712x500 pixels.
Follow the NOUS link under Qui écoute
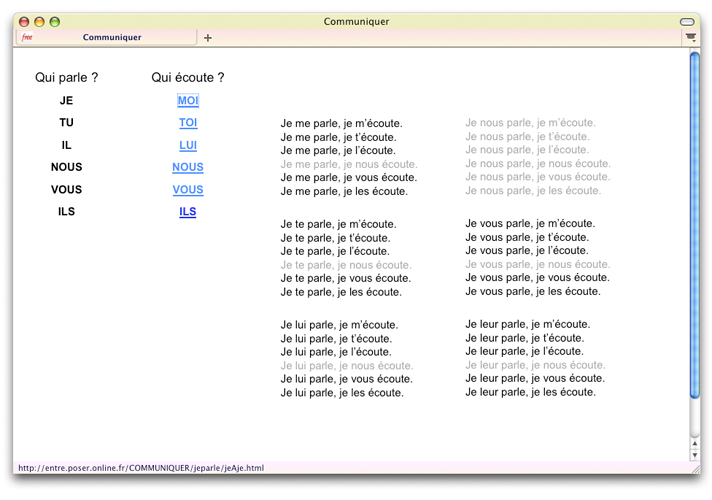[x=188, y=167]
